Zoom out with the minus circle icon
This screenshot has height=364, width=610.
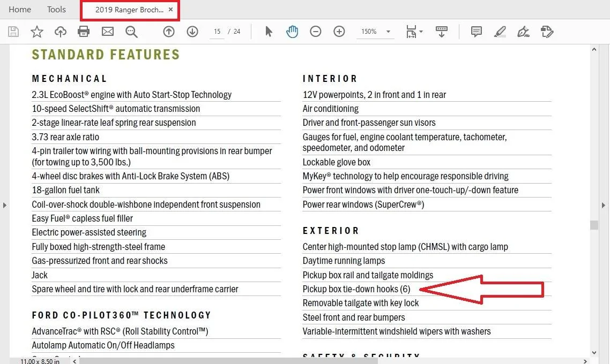[316, 32]
